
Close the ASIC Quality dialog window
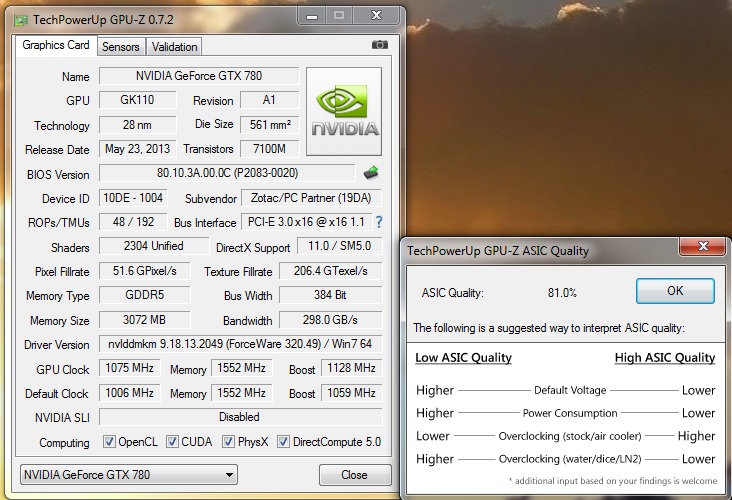(703, 246)
